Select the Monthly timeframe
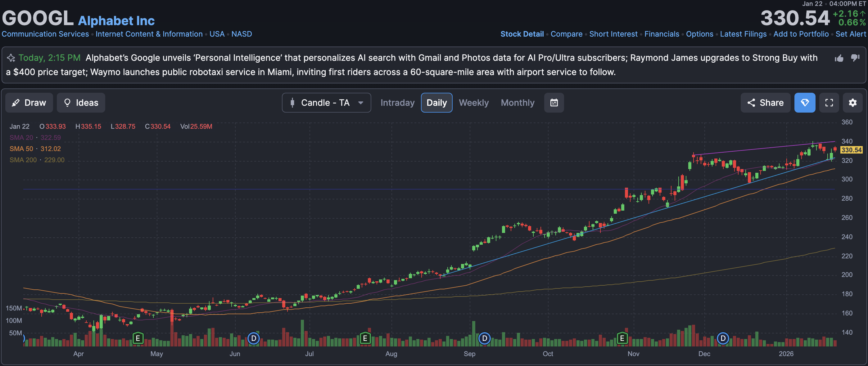The image size is (868, 366). [x=517, y=103]
